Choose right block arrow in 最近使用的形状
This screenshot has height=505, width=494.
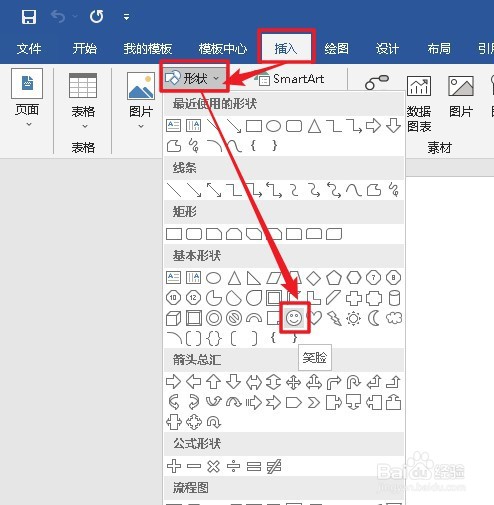point(373,126)
